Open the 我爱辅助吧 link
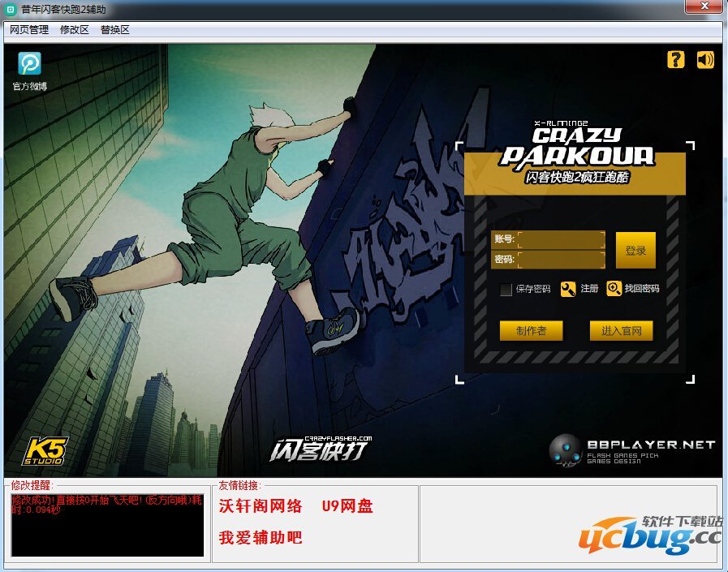 (261, 537)
